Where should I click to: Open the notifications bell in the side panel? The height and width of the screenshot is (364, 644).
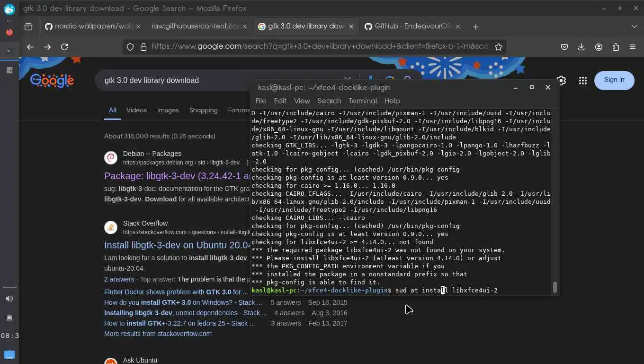(9, 318)
